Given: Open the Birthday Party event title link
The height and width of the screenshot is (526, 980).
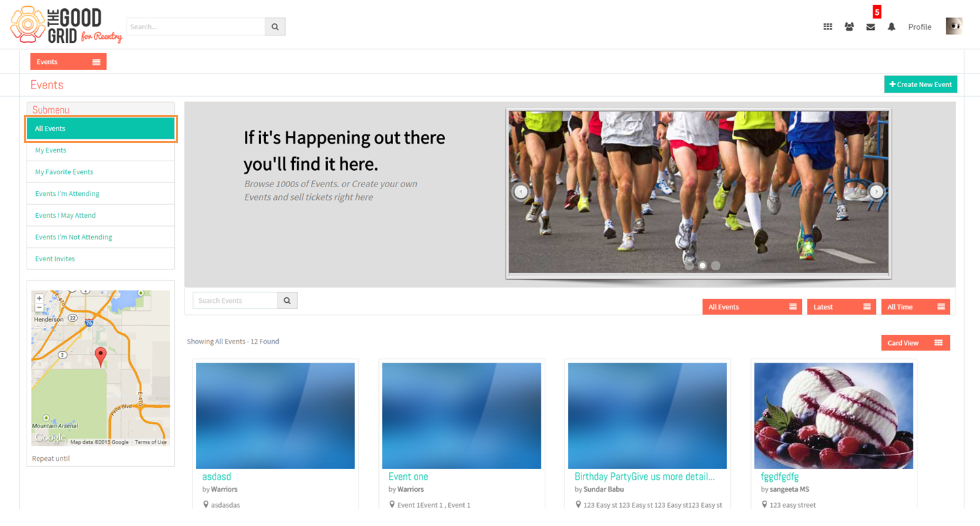Looking at the screenshot, I should coord(645,476).
